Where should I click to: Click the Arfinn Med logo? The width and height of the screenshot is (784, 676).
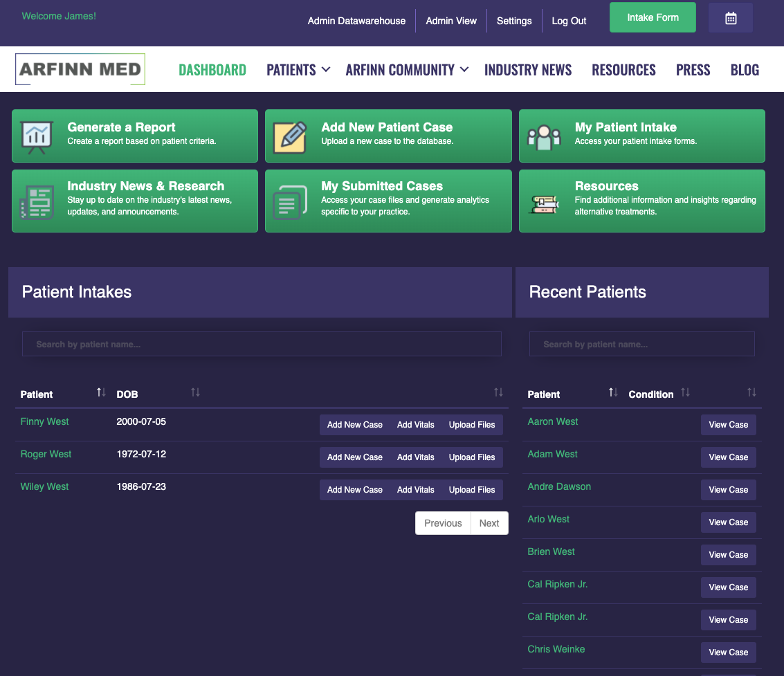point(80,69)
